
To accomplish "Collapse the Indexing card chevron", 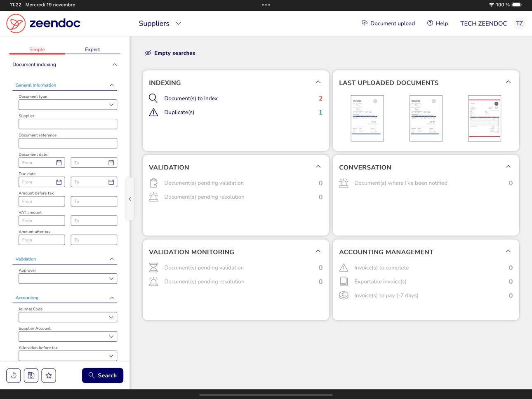I will pyautogui.click(x=318, y=82).
